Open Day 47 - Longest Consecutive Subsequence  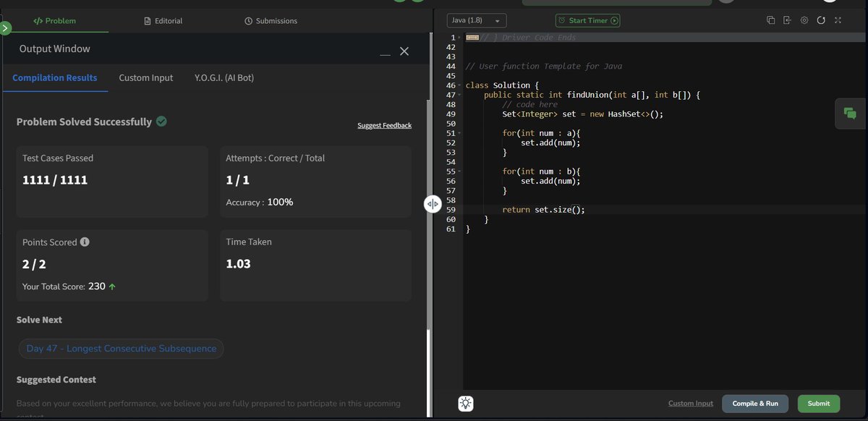(x=122, y=349)
